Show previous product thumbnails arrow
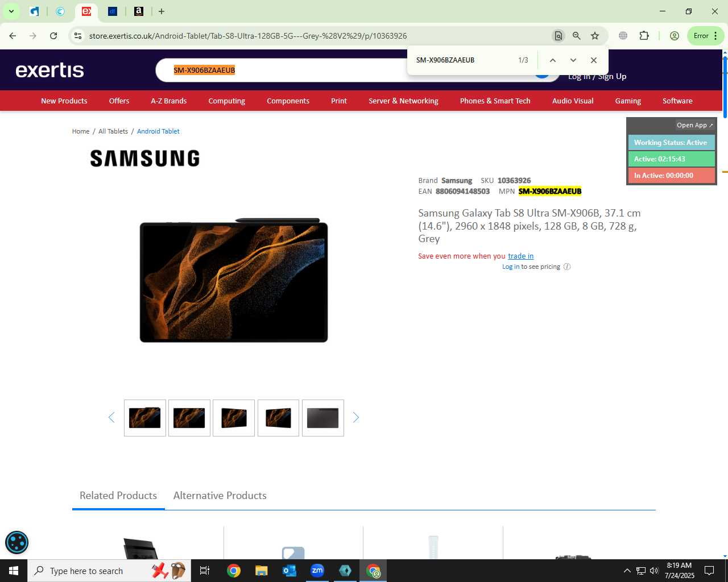The width and height of the screenshot is (728, 582). pyautogui.click(x=111, y=418)
